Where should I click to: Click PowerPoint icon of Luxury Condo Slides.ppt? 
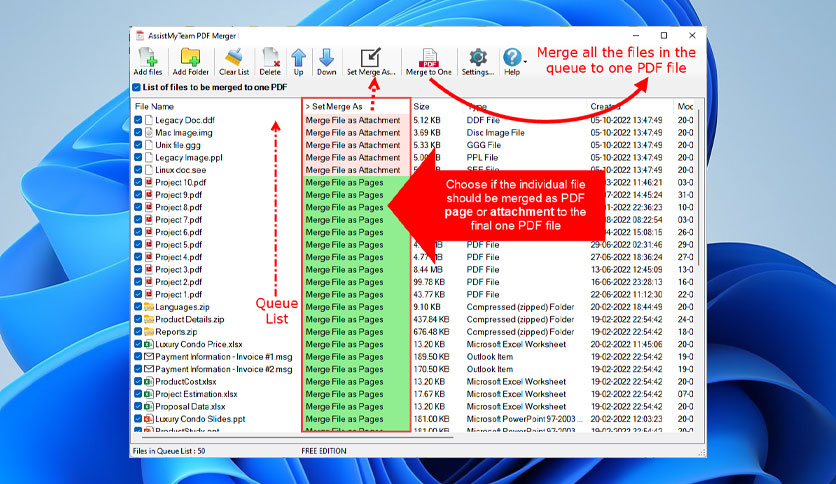click(149, 418)
